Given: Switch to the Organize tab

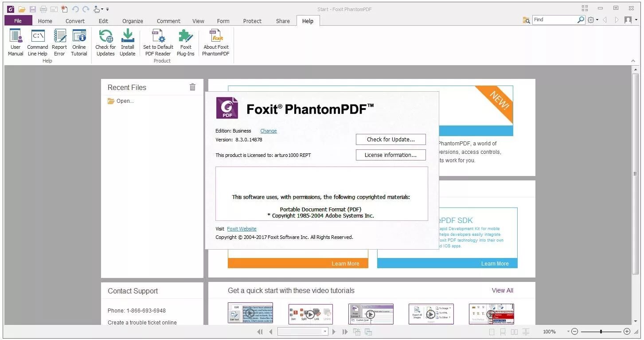Looking at the screenshot, I should pyautogui.click(x=133, y=21).
